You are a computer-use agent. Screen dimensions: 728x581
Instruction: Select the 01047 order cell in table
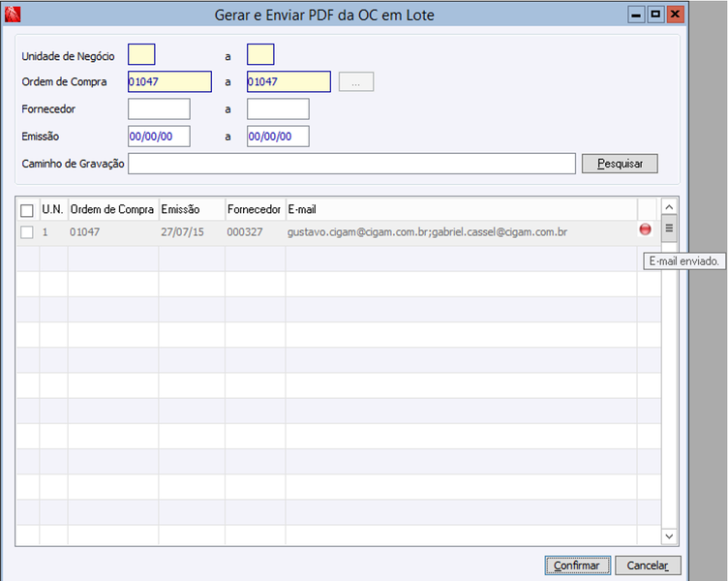click(113, 232)
